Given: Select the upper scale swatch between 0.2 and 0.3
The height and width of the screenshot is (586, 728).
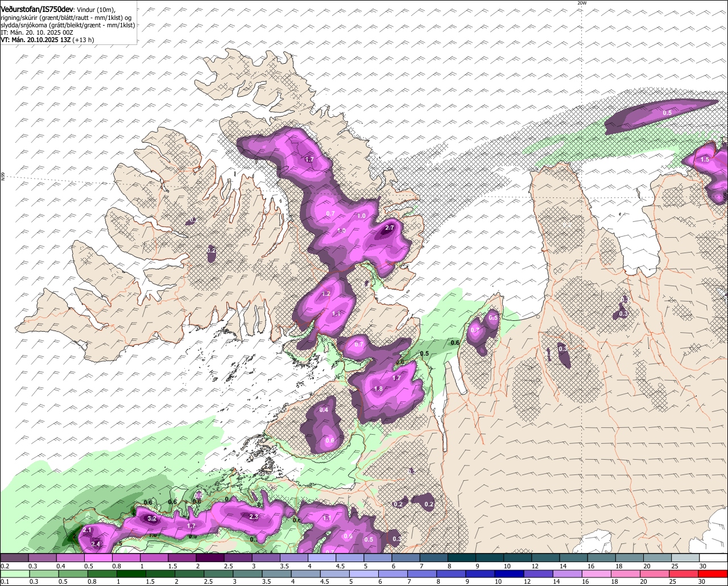Looking at the screenshot, I should pyautogui.click(x=14, y=558).
